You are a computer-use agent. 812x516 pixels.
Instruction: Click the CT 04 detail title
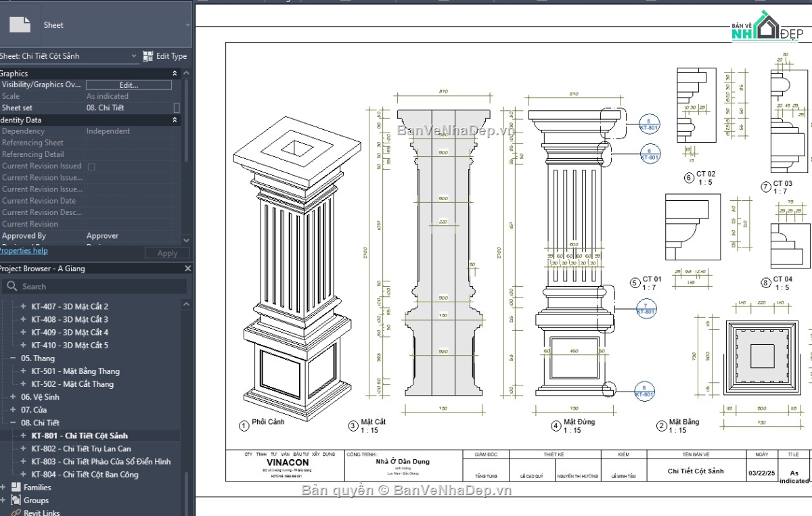(x=783, y=279)
